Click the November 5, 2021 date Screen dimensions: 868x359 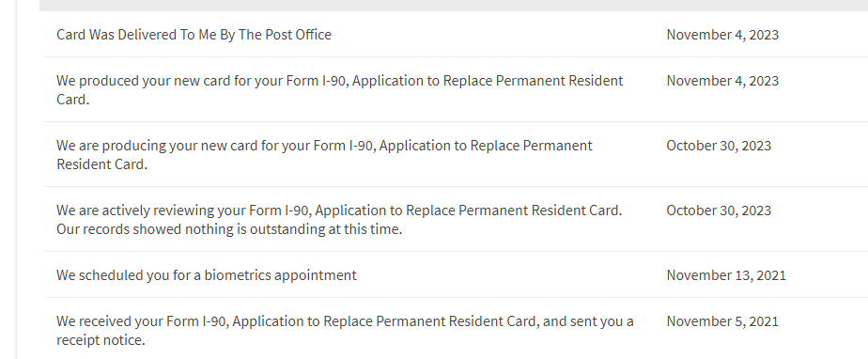pyautogui.click(x=722, y=320)
